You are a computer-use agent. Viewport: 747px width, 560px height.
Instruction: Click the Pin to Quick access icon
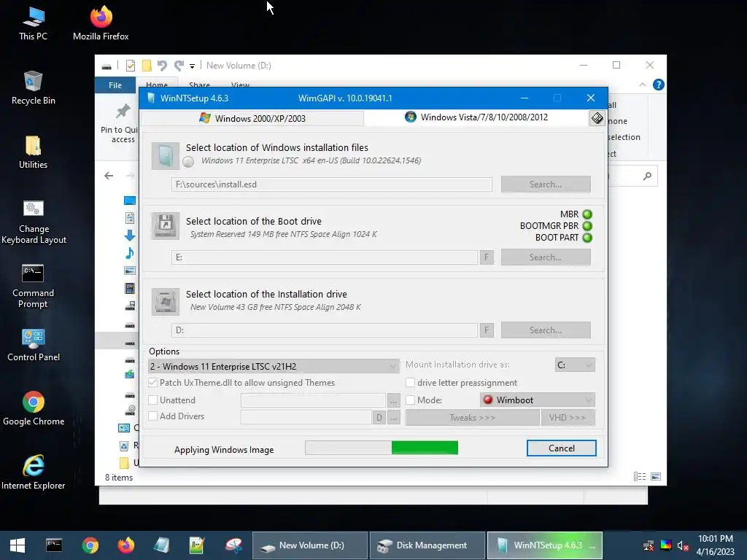coord(123,112)
